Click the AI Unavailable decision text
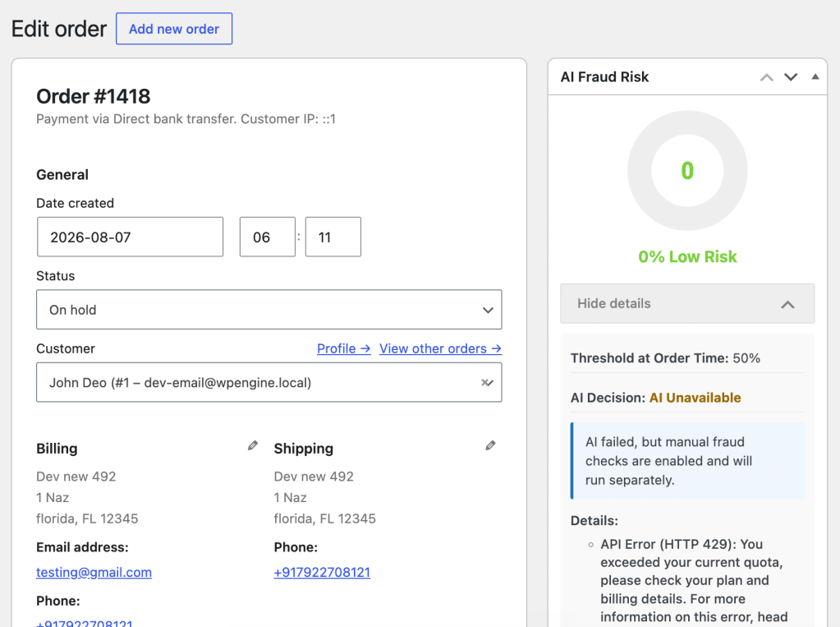The height and width of the screenshot is (627, 840). (x=695, y=398)
